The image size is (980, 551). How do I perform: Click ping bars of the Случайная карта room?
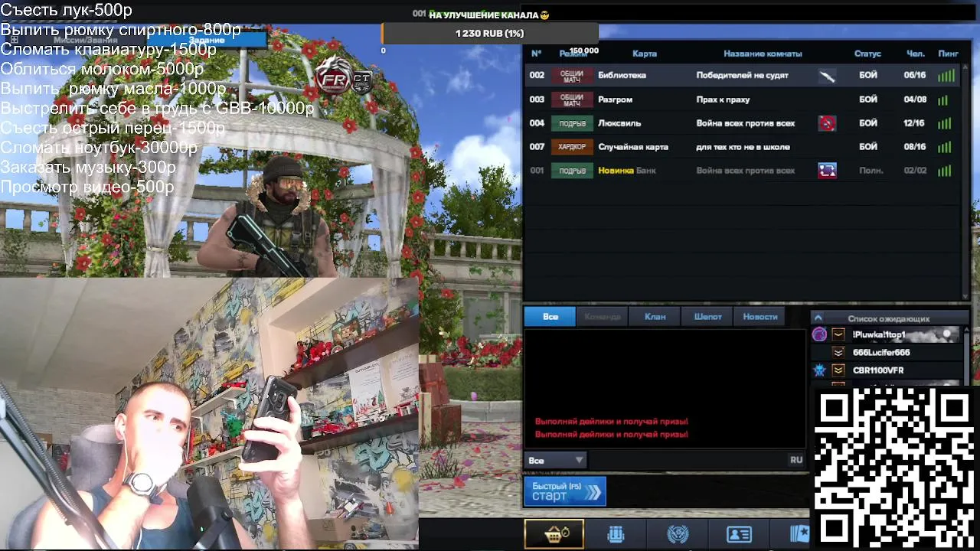point(945,147)
